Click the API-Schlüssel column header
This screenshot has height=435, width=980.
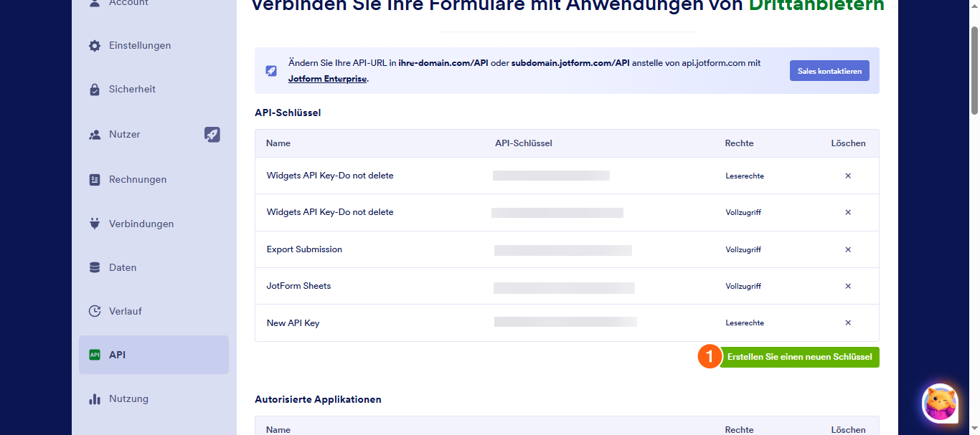click(524, 143)
